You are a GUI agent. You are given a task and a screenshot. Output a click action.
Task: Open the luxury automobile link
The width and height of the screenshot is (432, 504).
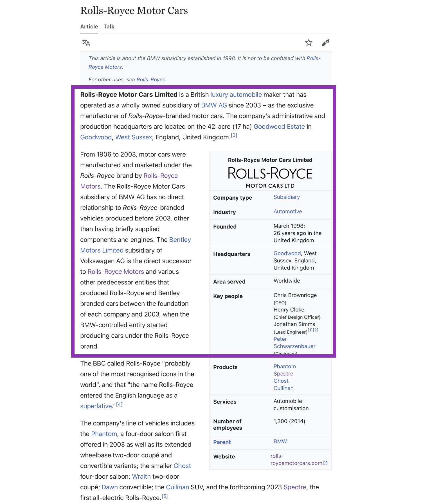click(x=236, y=95)
